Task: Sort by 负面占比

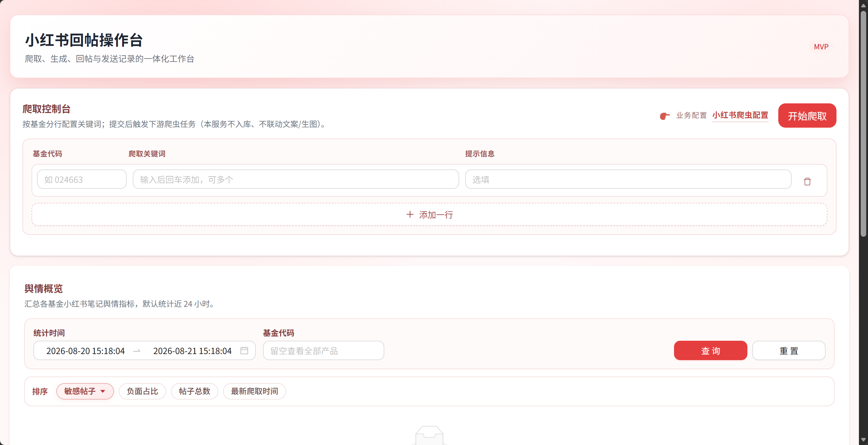Action: [142, 391]
